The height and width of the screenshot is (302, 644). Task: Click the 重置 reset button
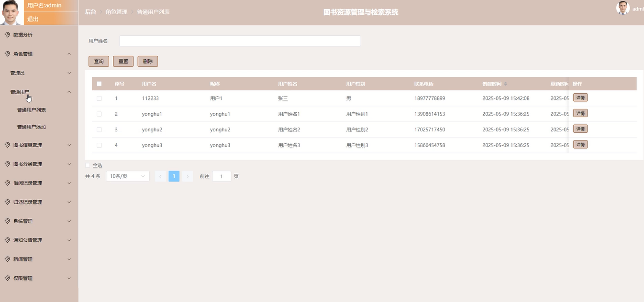(x=123, y=61)
